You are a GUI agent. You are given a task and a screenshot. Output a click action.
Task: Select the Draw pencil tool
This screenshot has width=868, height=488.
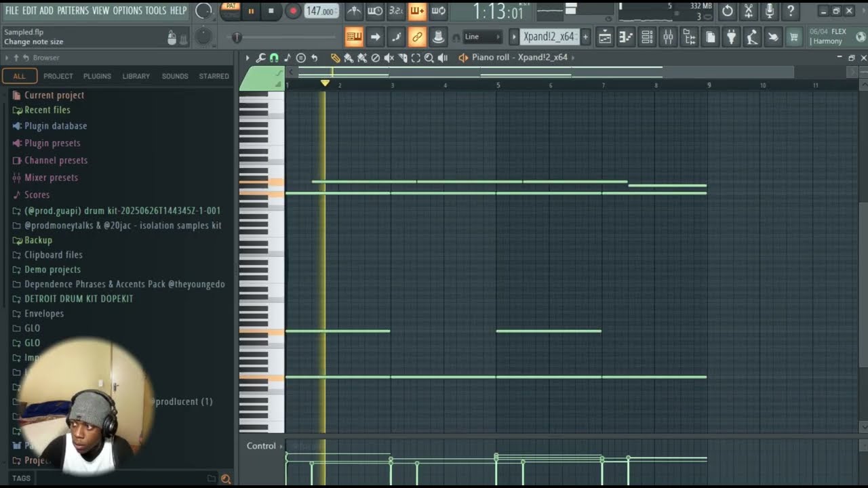[x=335, y=58]
